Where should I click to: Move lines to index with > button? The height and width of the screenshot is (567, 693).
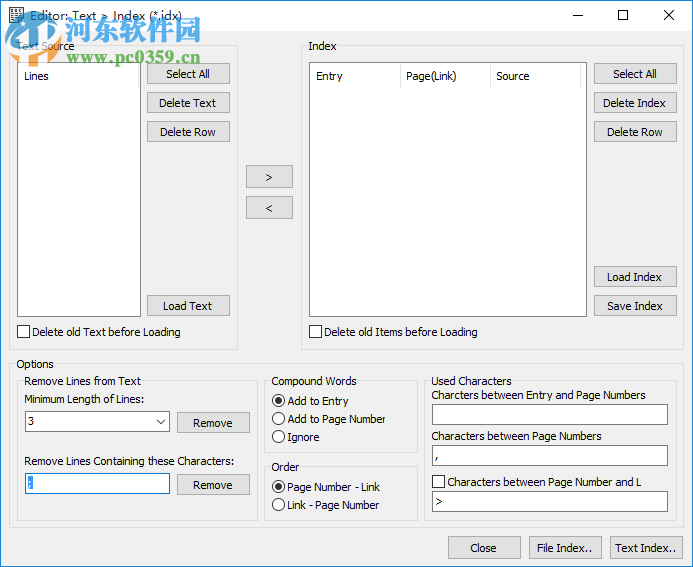click(x=269, y=177)
